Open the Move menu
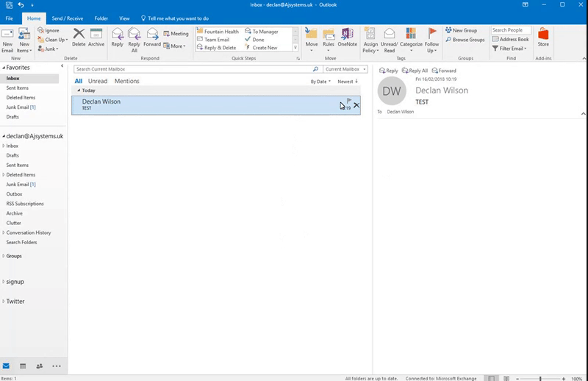 pos(311,40)
